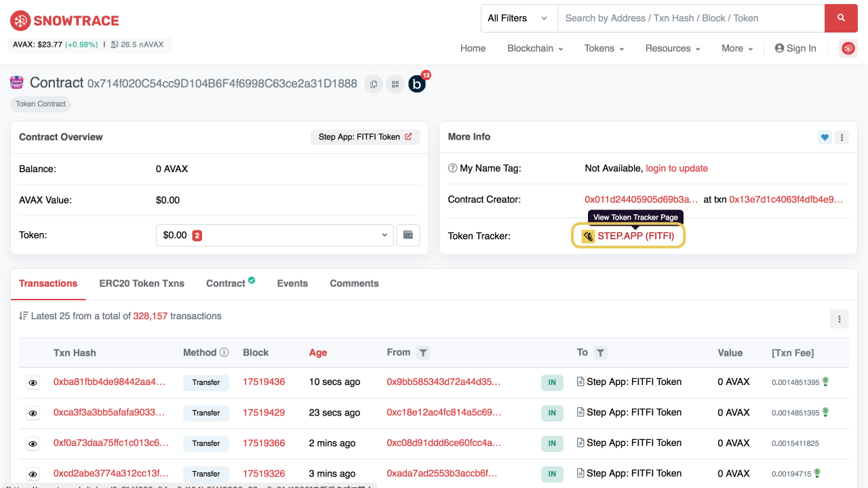This screenshot has width=868, height=488.
Task: Click the contract identicon beside the title
Action: point(17,83)
